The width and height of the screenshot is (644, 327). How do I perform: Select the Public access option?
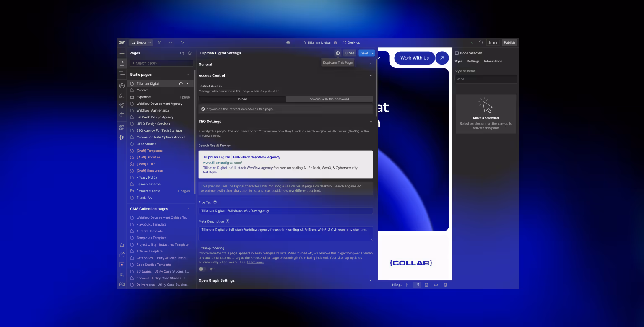pos(242,99)
